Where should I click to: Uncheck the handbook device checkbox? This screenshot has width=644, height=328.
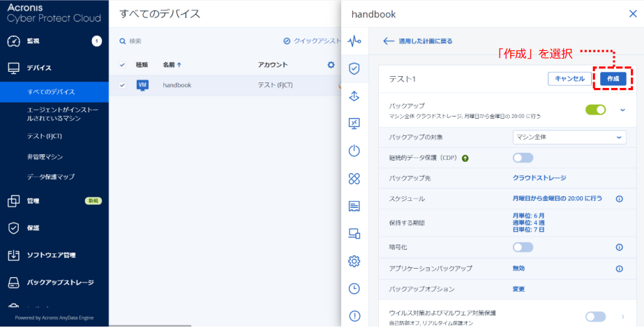pos(123,85)
